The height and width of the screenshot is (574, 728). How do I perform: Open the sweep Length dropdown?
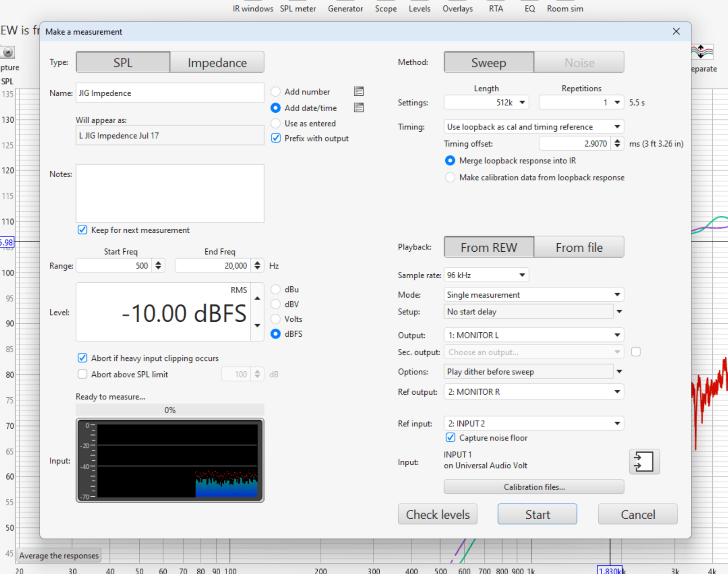(x=486, y=102)
